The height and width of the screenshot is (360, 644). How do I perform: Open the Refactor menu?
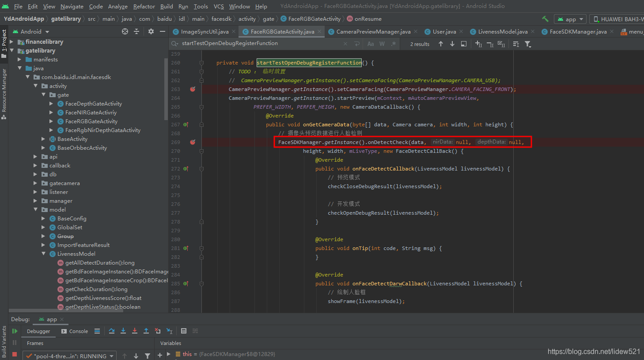click(144, 6)
